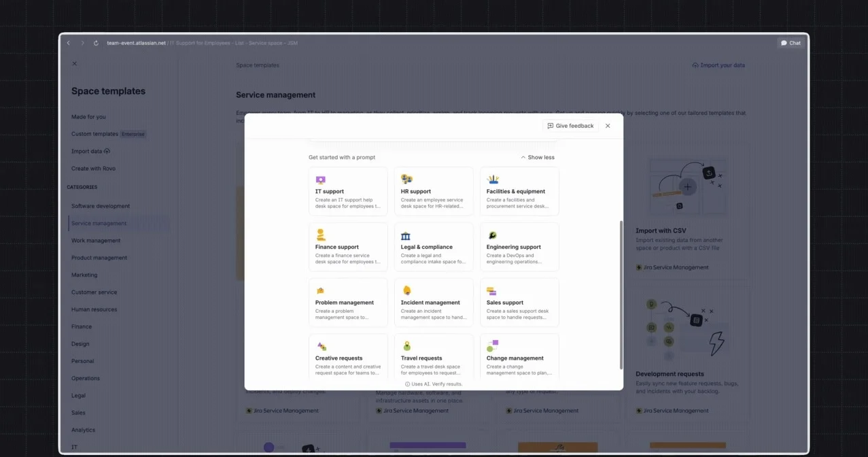Open Import your data link

(718, 65)
